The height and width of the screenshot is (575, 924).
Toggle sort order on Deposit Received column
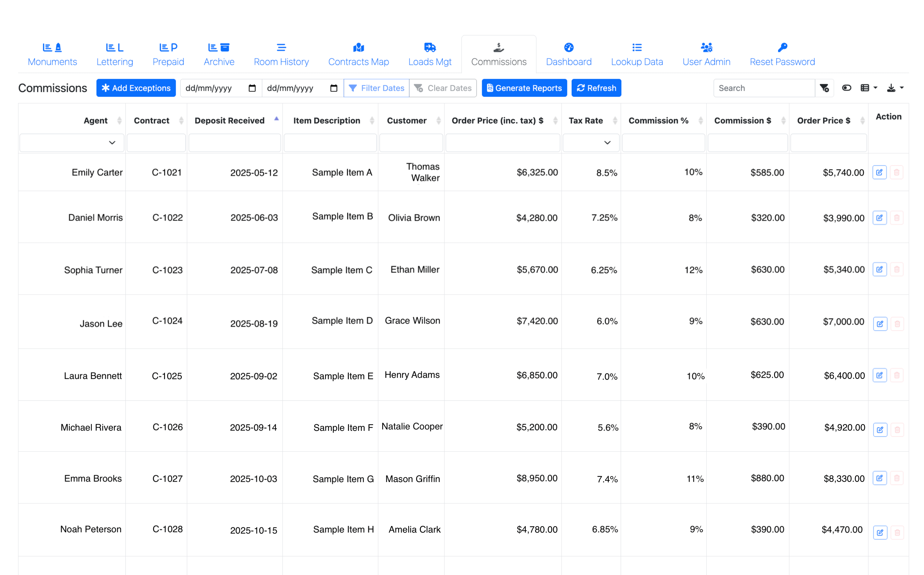pos(276,119)
